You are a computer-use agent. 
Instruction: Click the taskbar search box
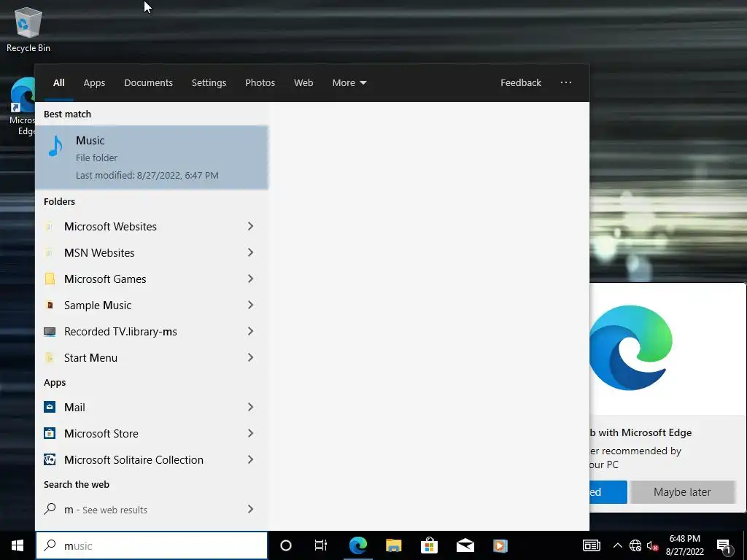pyautogui.click(x=152, y=545)
